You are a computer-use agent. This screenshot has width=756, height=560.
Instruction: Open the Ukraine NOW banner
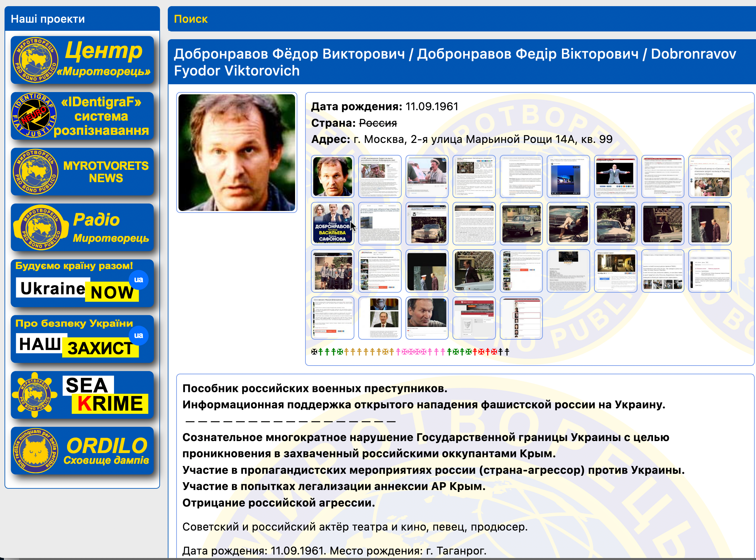pyautogui.click(x=82, y=283)
